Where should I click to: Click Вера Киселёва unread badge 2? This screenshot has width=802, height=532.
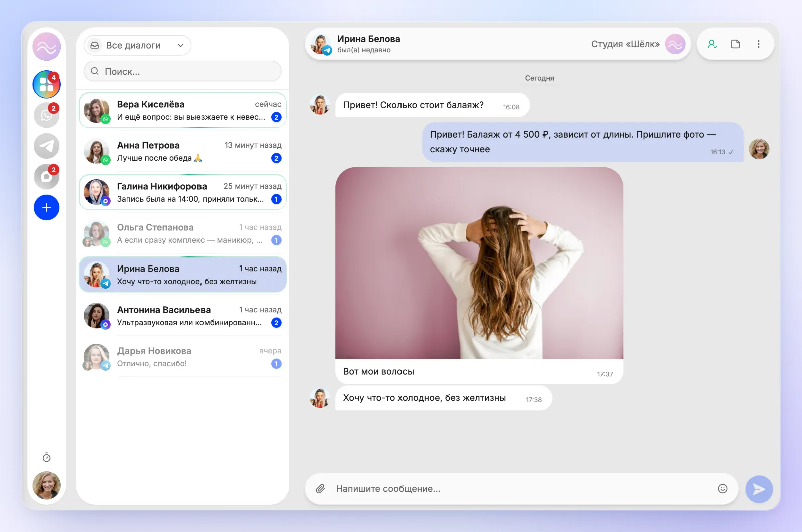pyautogui.click(x=276, y=117)
